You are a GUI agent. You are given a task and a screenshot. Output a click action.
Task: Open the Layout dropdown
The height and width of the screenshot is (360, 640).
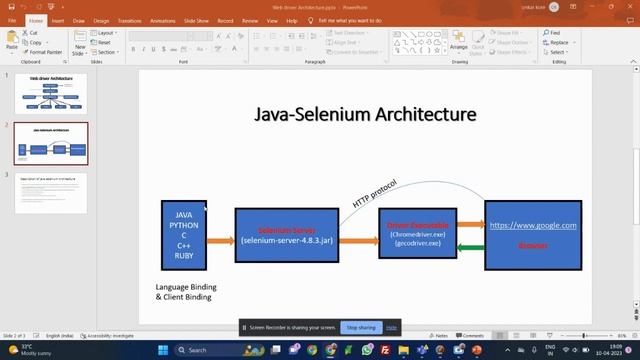point(104,33)
